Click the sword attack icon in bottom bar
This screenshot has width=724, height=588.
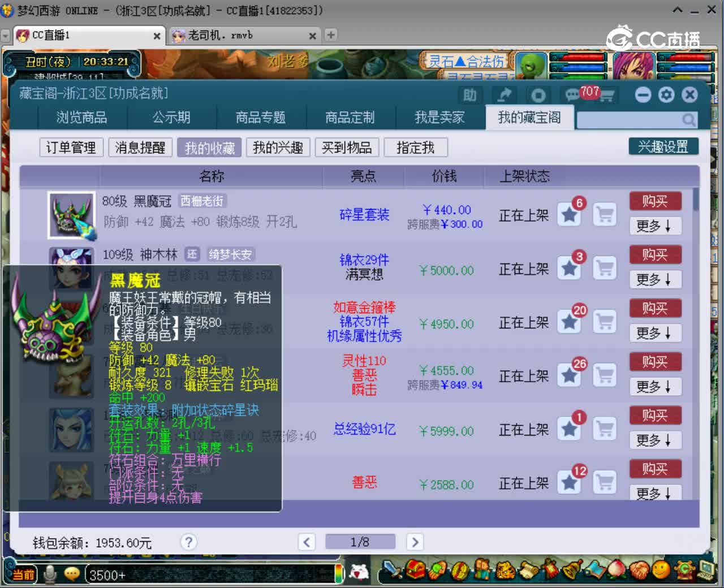tap(391, 570)
